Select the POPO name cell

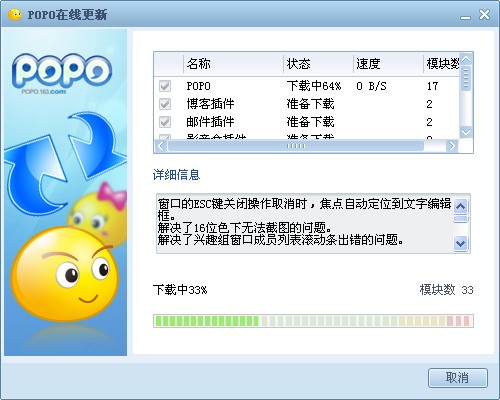(x=198, y=86)
